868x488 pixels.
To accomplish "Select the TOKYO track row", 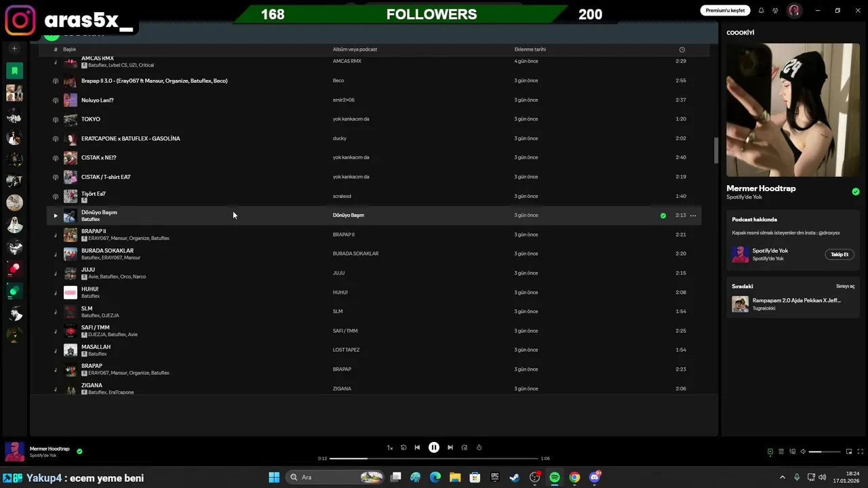I will point(374,119).
